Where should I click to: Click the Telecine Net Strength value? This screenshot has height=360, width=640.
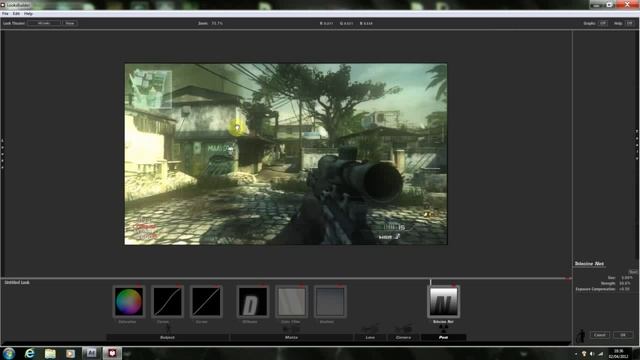click(x=625, y=283)
